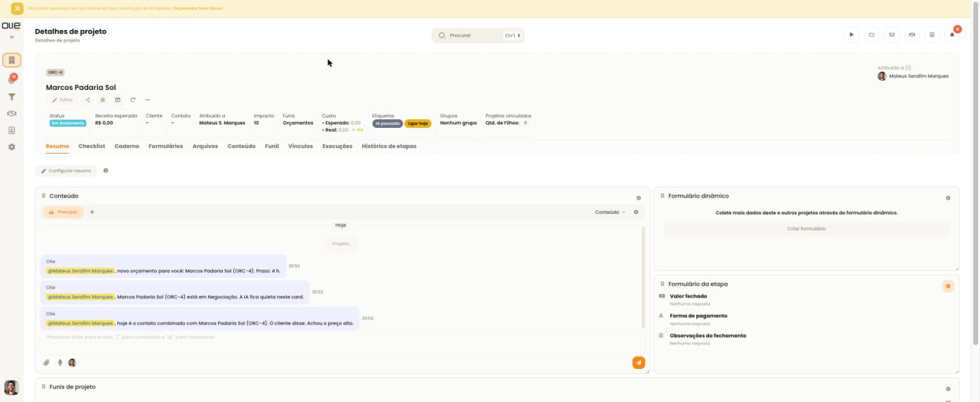Click the Editar button

(62, 100)
